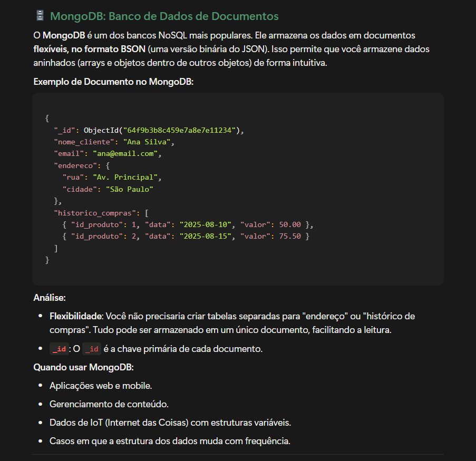This screenshot has width=476, height=461.
Task: Click the "_id" key in the code block
Action: pos(64,130)
